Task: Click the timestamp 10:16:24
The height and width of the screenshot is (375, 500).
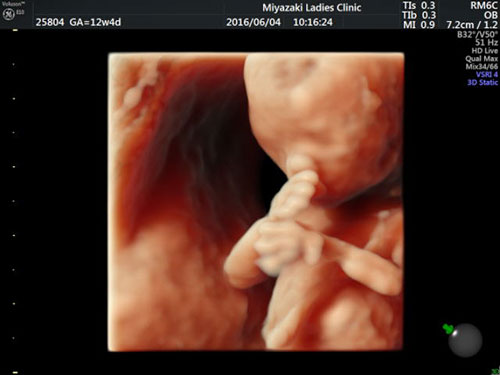Action: [313, 22]
